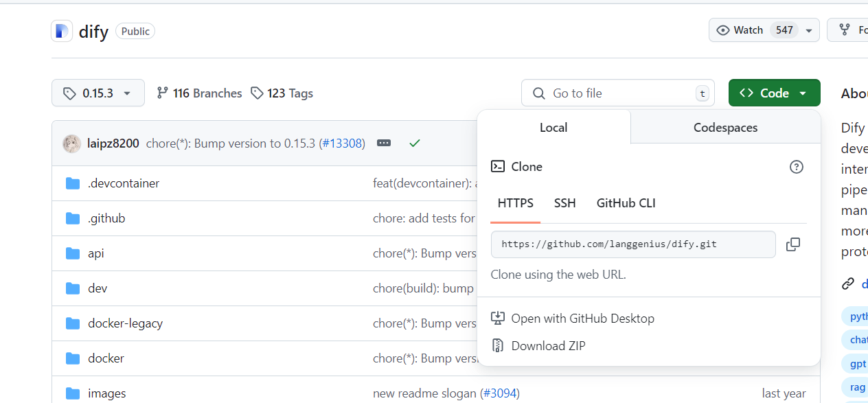
Task: Expand commit message ellipsis button
Action: 384,143
